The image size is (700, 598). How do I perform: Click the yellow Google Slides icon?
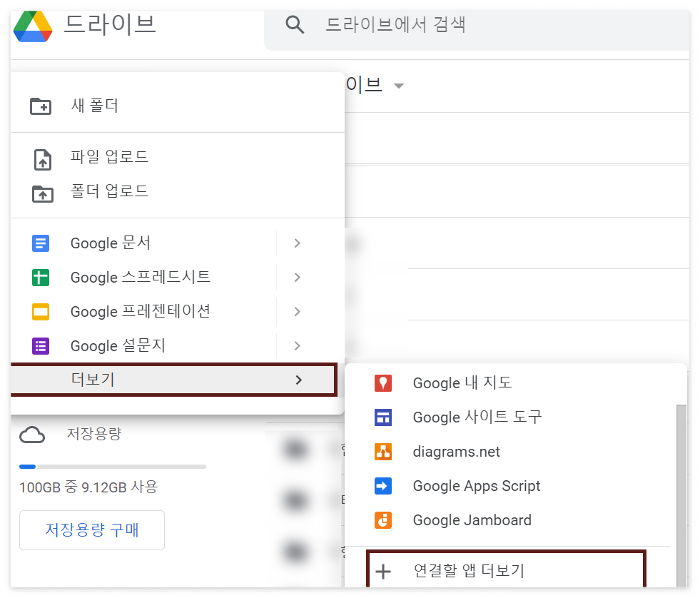[41, 312]
